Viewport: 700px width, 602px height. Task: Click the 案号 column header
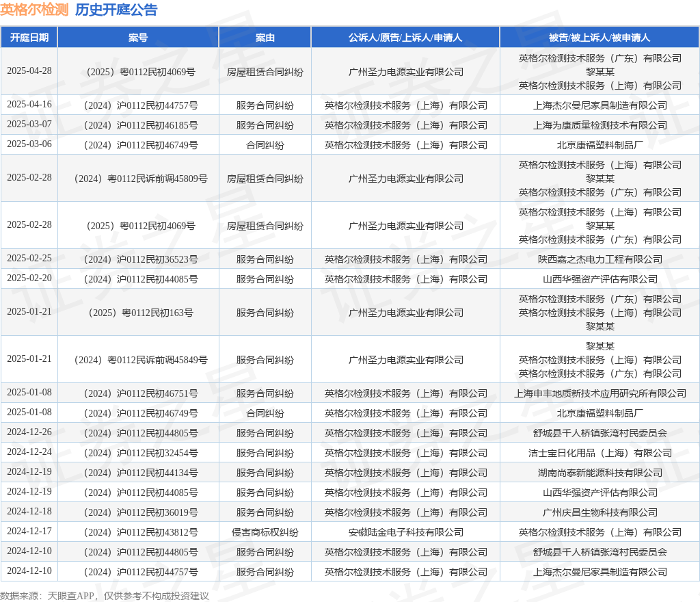(138, 38)
